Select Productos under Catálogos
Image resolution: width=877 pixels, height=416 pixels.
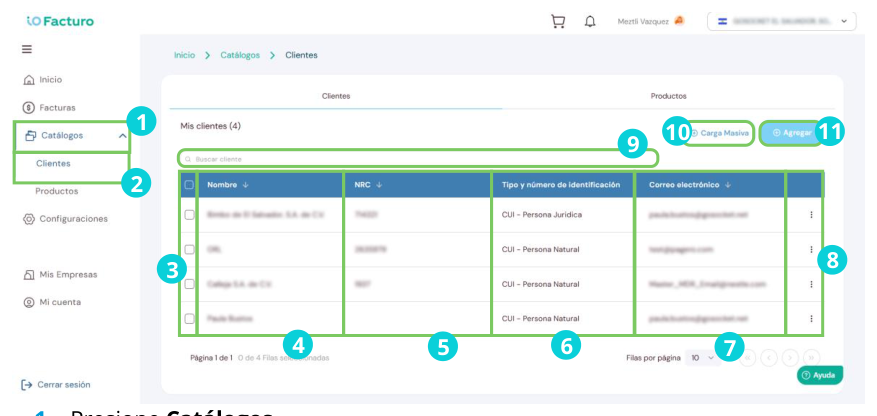[57, 191]
